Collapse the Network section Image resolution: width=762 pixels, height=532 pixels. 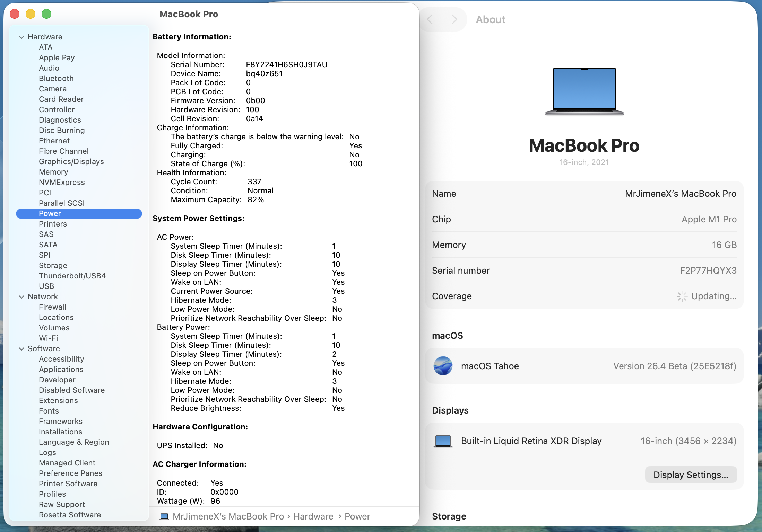pyautogui.click(x=21, y=296)
